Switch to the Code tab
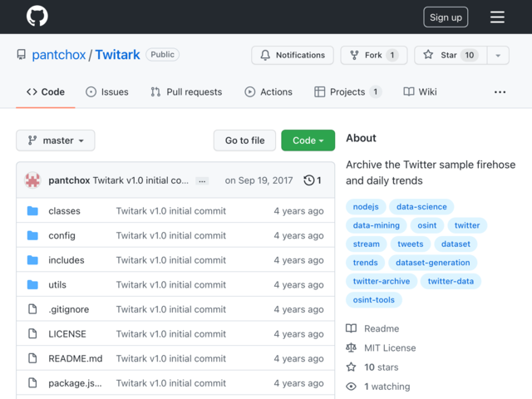 [x=46, y=92]
